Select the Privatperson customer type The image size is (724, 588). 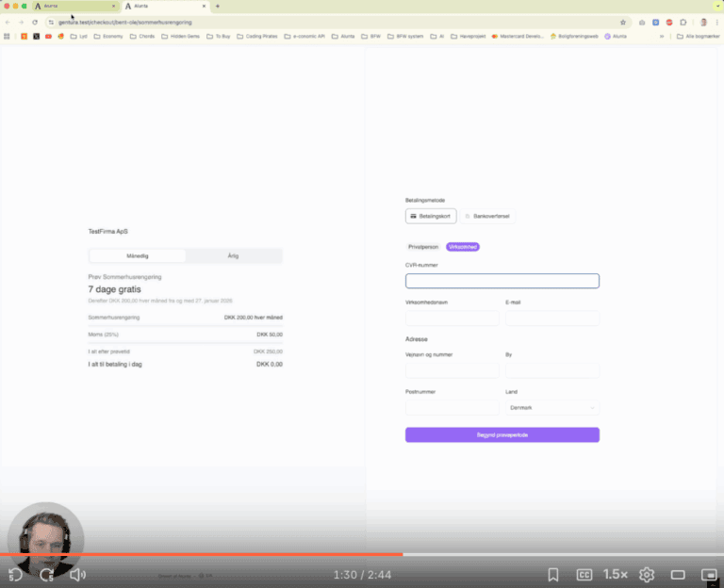pyautogui.click(x=423, y=247)
